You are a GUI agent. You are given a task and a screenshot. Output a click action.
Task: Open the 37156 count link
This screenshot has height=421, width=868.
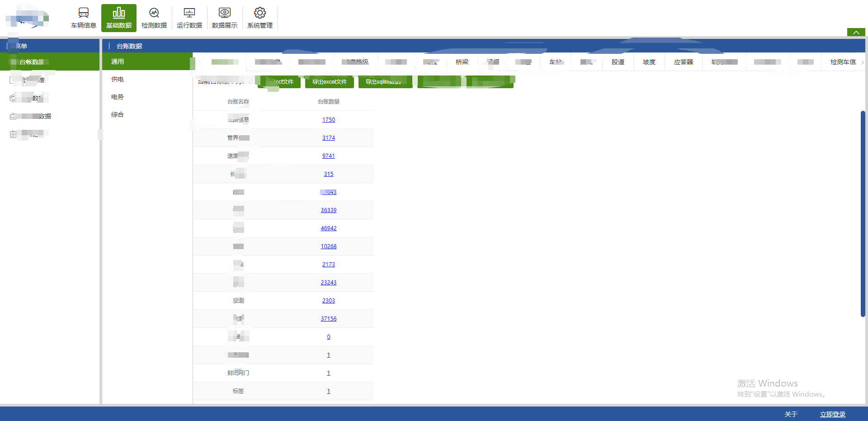click(329, 319)
